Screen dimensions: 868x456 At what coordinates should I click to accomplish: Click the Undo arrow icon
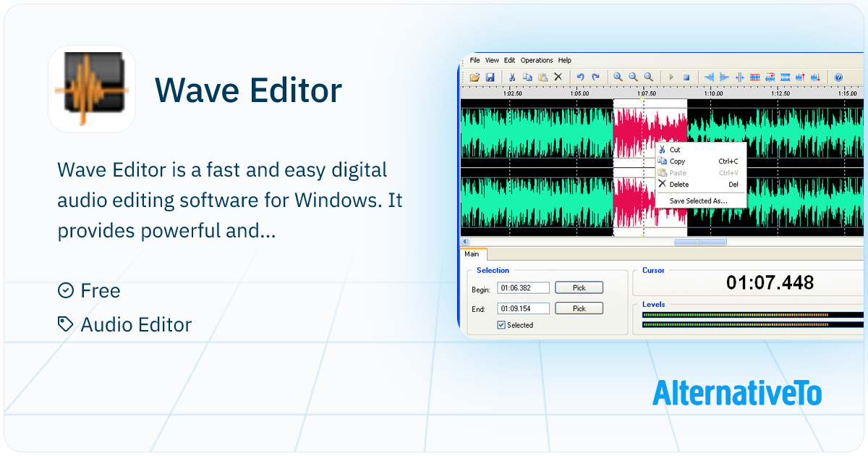[580, 77]
